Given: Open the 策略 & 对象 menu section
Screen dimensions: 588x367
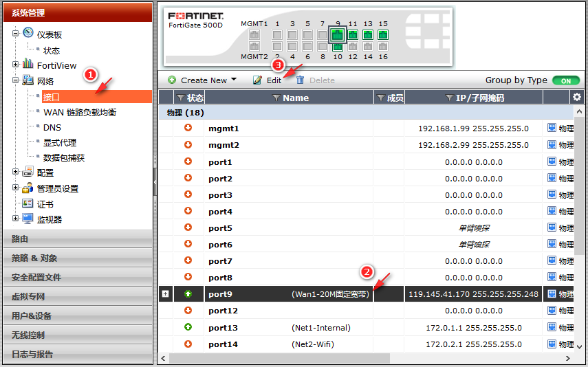Looking at the screenshot, I should pos(78,258).
